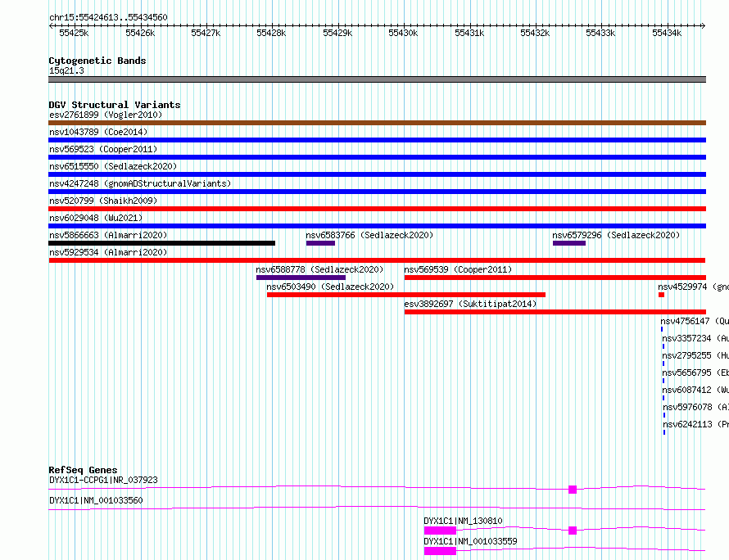Click the left arrow end of ruler
This screenshot has width=729, height=560.
pyautogui.click(x=51, y=26)
